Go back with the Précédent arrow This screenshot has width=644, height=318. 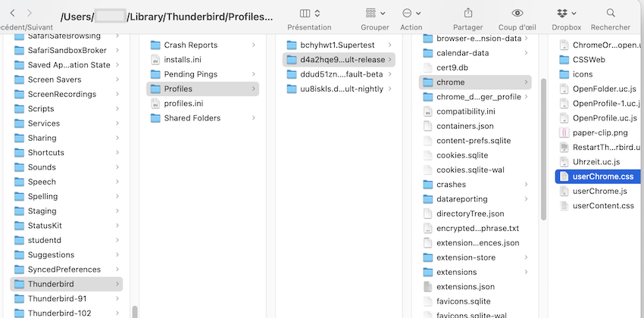[x=12, y=13]
